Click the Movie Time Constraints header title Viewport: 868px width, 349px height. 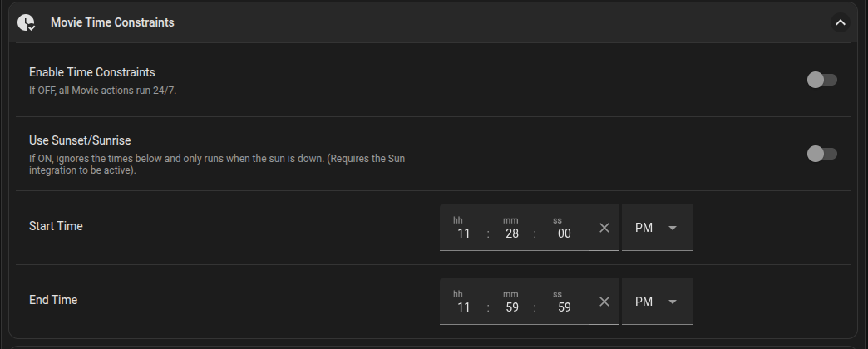click(x=112, y=22)
